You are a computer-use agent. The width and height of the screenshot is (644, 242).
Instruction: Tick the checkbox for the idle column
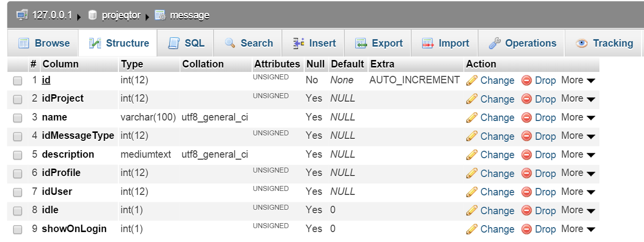18,211
